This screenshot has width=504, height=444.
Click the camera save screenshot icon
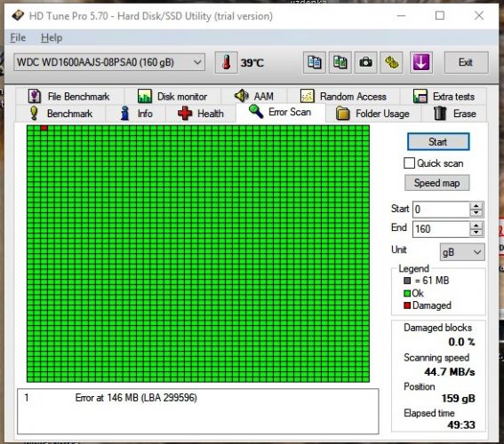point(366,62)
